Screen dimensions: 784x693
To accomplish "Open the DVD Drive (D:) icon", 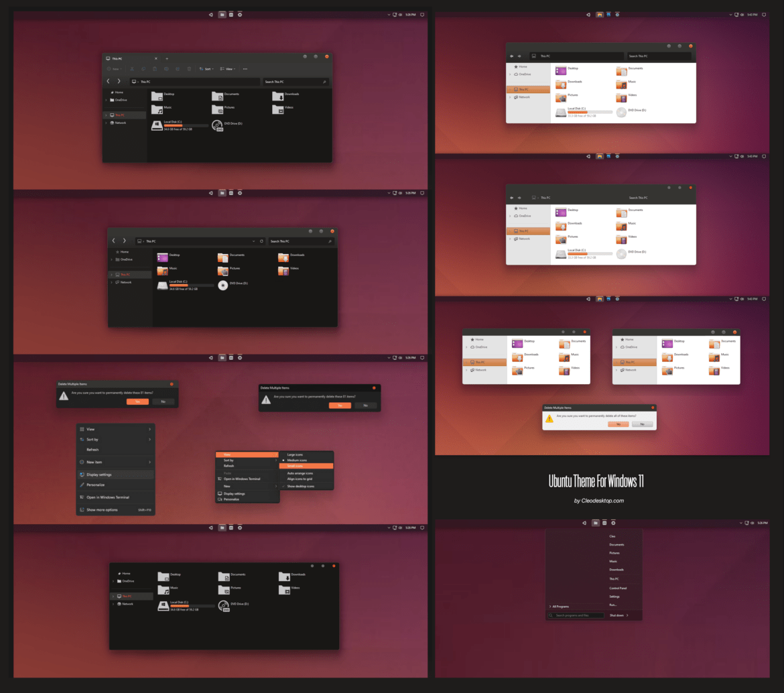I will tap(218, 124).
